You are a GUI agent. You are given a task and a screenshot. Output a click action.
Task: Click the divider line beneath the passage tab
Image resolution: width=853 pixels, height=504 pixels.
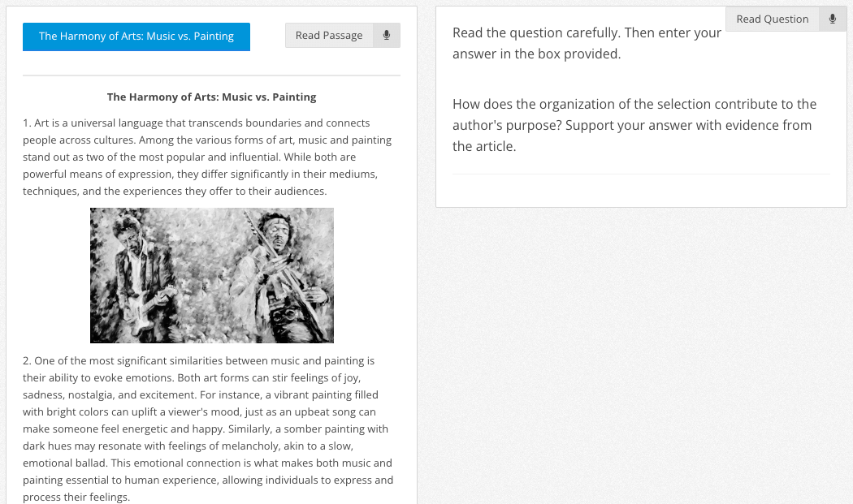coord(211,75)
